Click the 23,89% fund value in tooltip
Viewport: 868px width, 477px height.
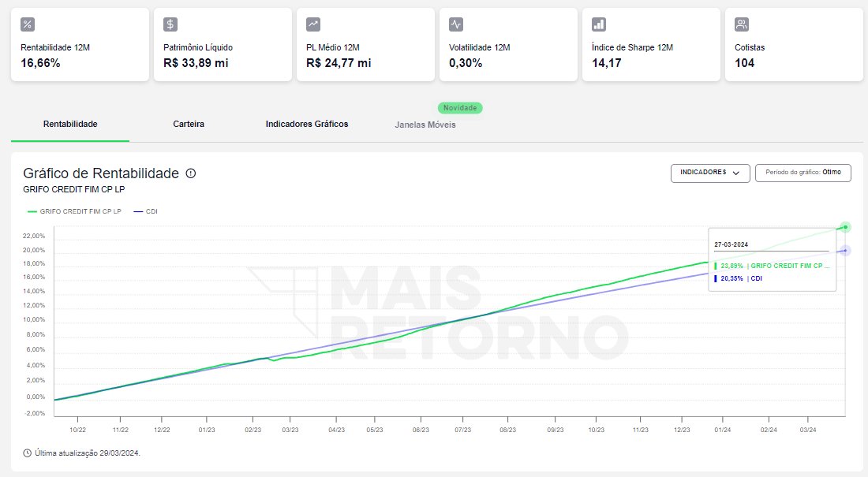pyautogui.click(x=731, y=266)
